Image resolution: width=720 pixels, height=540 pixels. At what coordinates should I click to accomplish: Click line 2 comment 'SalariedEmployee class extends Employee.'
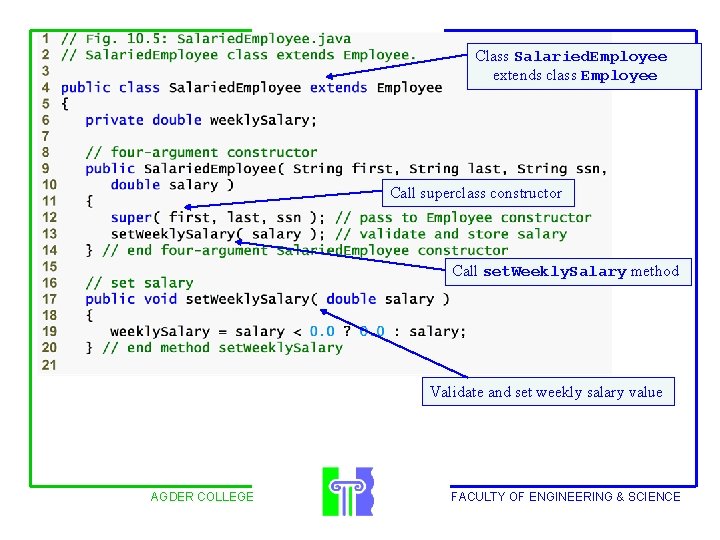pyautogui.click(x=239, y=55)
